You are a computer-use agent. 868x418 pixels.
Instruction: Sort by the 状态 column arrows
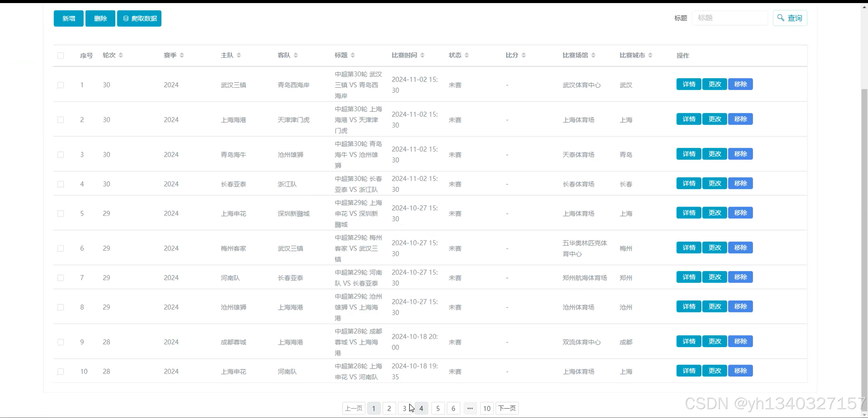(x=466, y=55)
